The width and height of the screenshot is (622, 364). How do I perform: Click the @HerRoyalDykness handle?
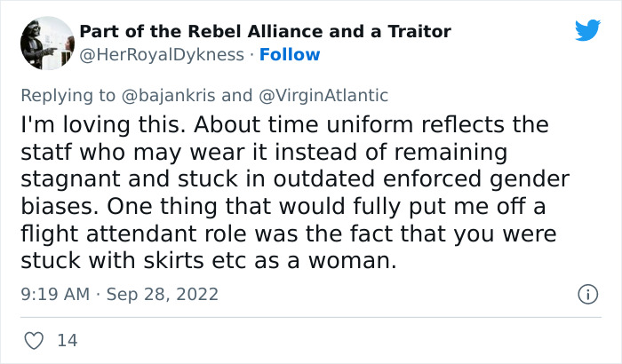coord(162,55)
